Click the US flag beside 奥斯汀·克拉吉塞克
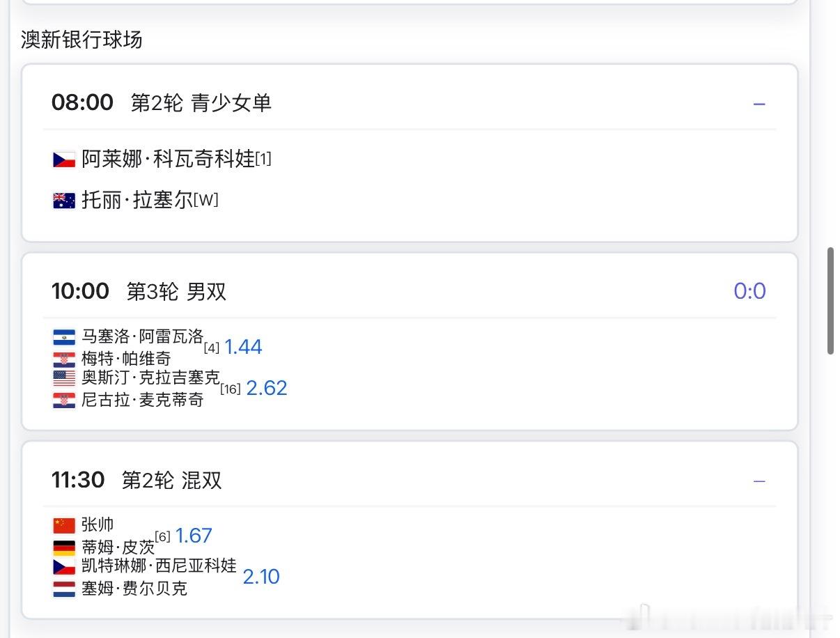Screen dimensions: 840x638 [x=64, y=379]
